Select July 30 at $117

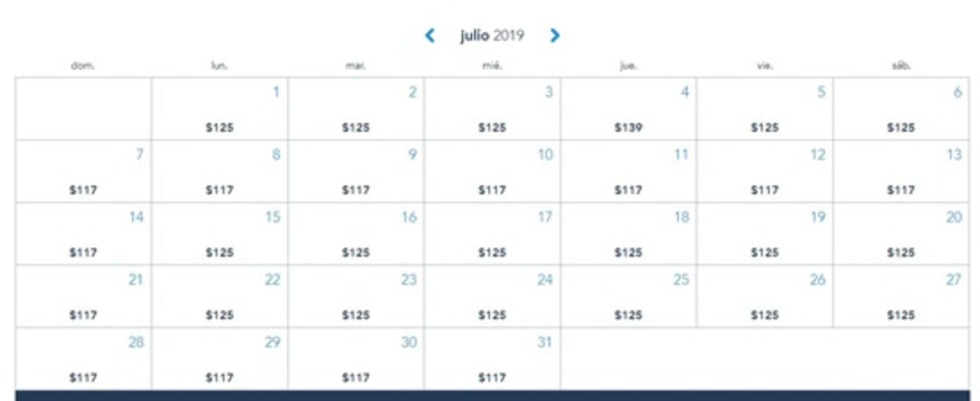pos(356,359)
